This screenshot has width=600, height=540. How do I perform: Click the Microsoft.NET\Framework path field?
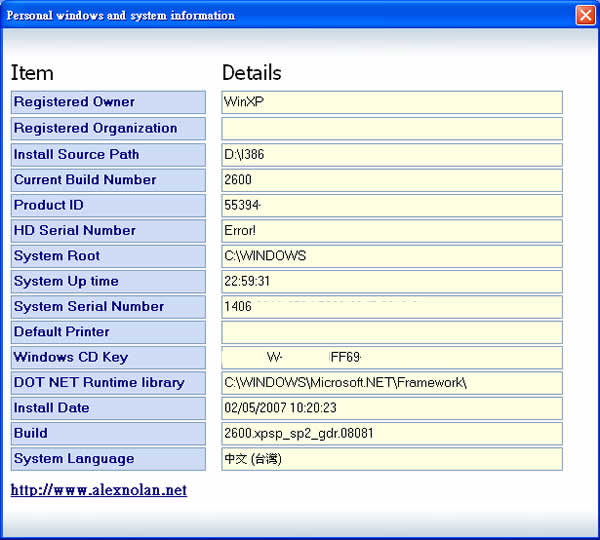point(392,383)
